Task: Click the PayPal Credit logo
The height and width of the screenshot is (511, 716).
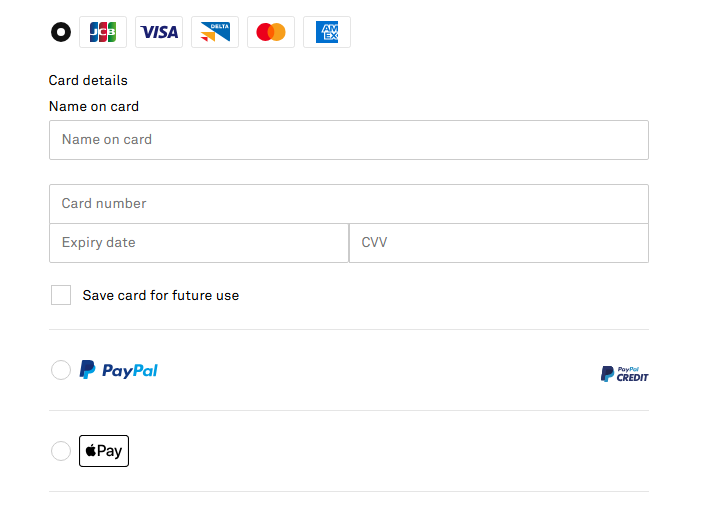Action: coord(625,373)
